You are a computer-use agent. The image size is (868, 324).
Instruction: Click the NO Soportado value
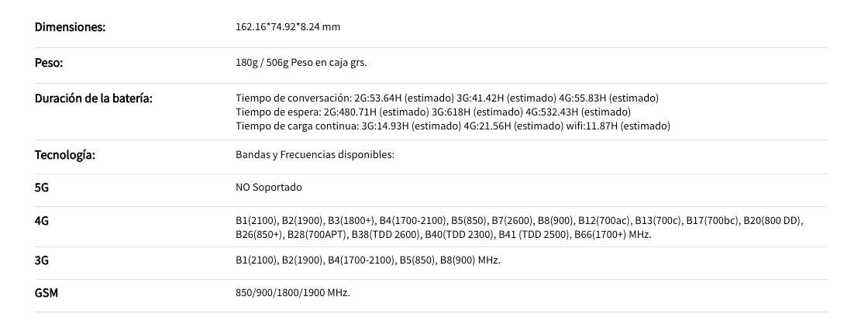coord(269,188)
